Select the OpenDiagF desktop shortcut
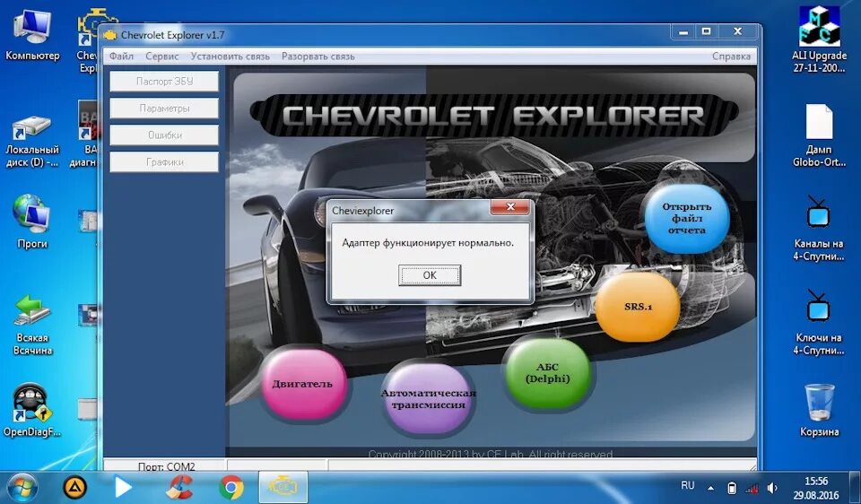The image size is (861, 504). click(32, 410)
